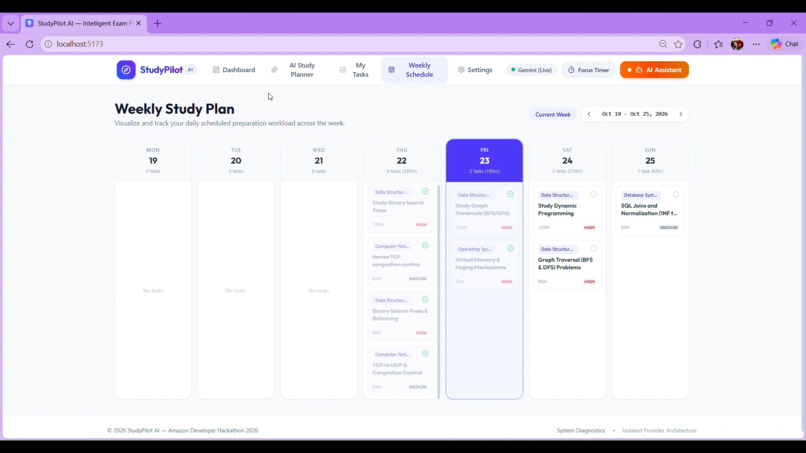Click HIGH priority label on Dynamic Programming
The image size is (806, 453).
[589, 227]
